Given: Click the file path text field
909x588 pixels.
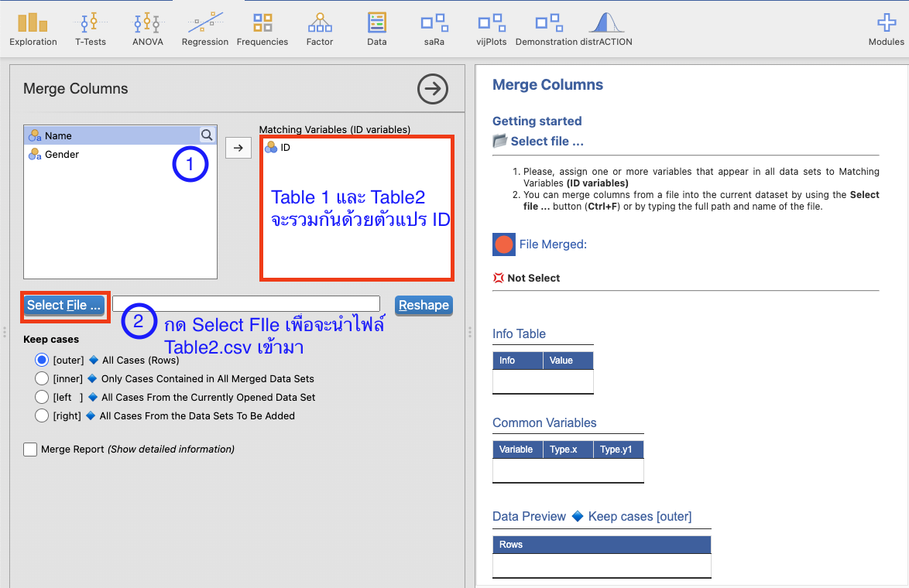Looking at the screenshot, I should [246, 304].
